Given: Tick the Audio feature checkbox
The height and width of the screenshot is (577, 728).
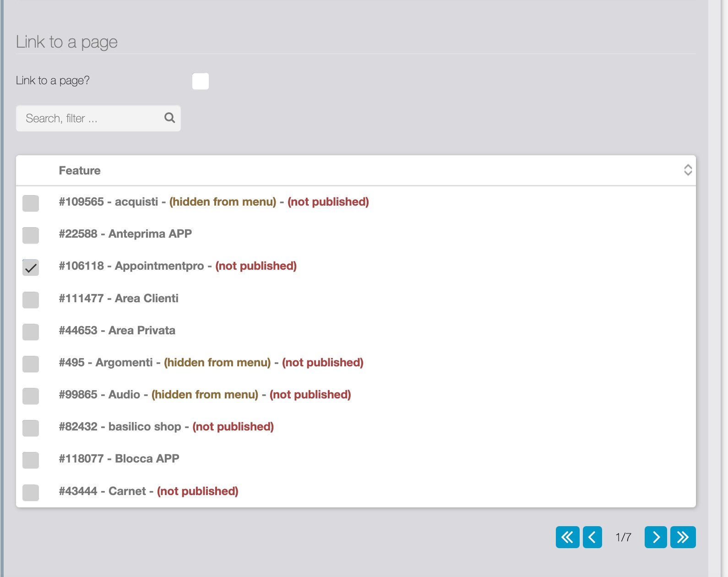Looking at the screenshot, I should [x=31, y=396].
